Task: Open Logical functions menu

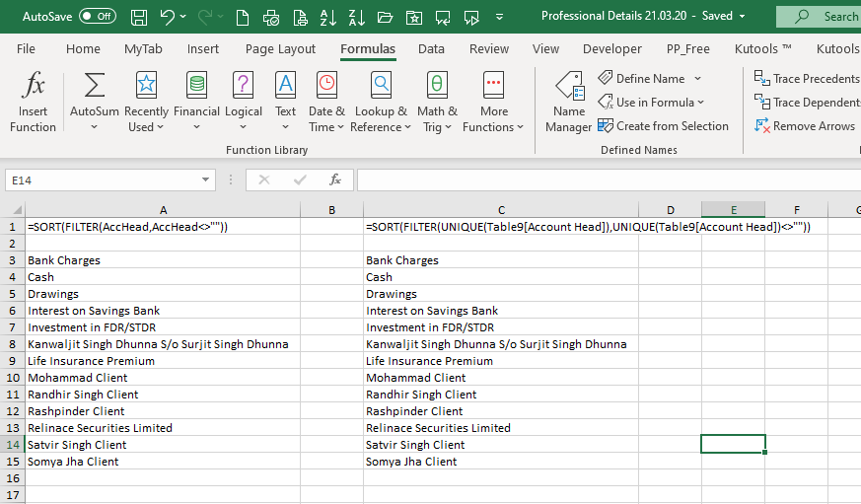Action: (244, 102)
